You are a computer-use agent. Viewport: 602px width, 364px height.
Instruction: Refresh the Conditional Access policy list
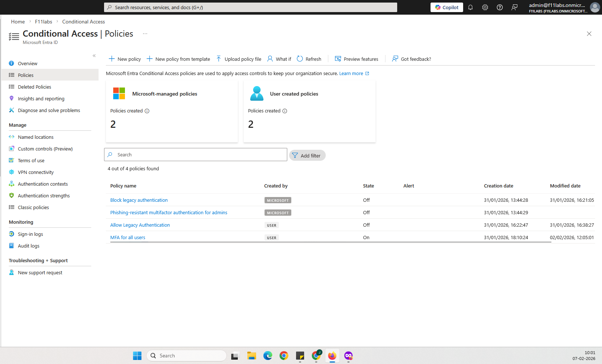[309, 59]
